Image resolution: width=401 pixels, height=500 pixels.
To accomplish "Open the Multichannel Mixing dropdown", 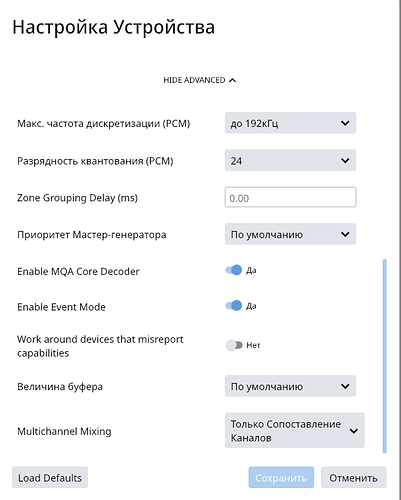I will pyautogui.click(x=295, y=430).
